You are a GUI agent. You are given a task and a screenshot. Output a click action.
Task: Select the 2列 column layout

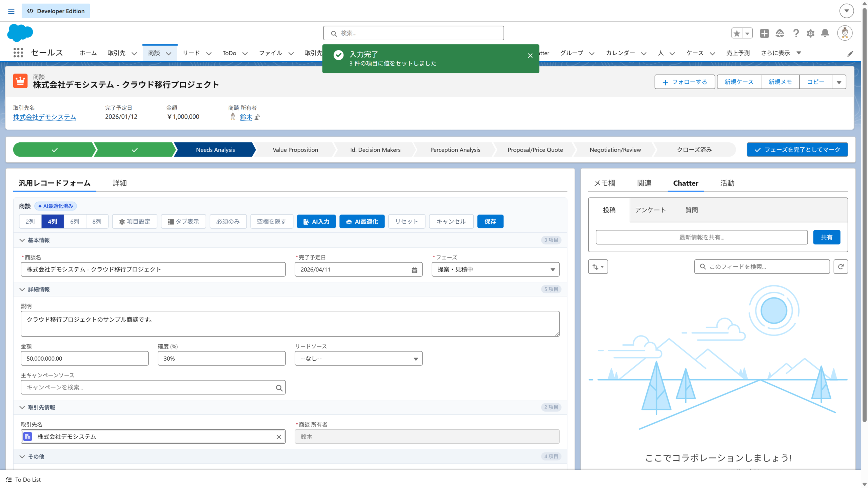(x=30, y=222)
